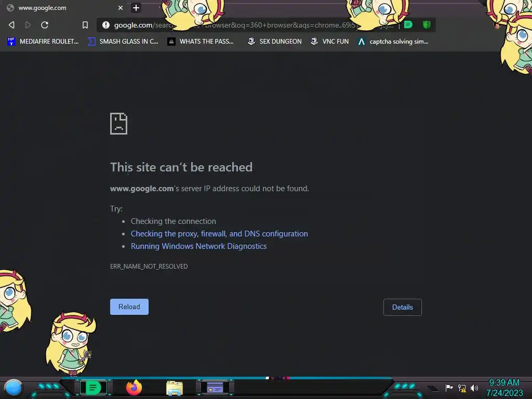Click the green chat extension icon in the toolbar
Screen dimensions: 532x399
[x=408, y=24]
